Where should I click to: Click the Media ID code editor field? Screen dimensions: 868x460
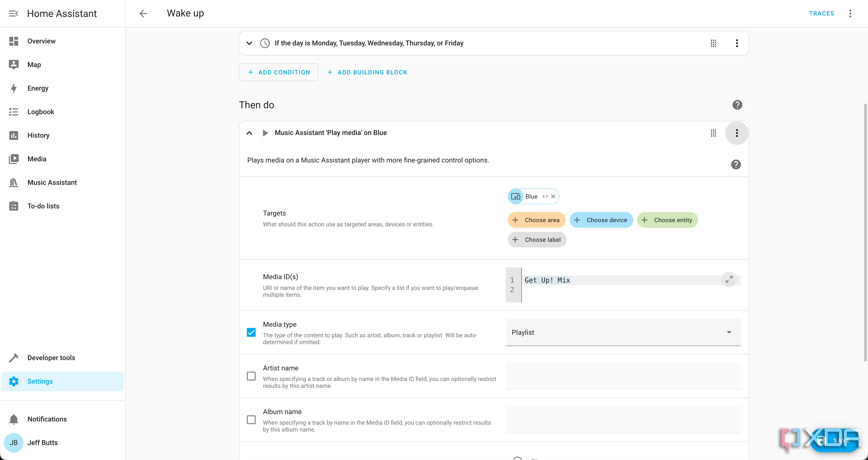point(623,285)
